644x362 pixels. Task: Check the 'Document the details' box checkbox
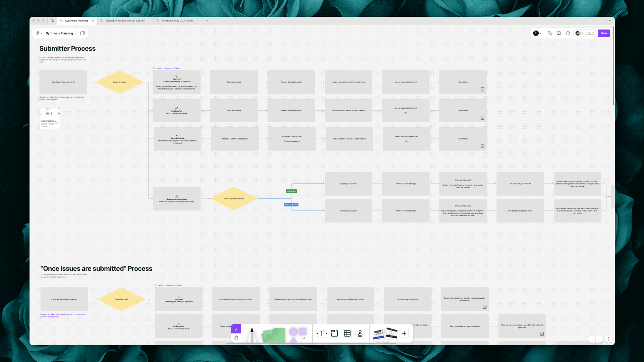pyautogui.click(x=484, y=307)
